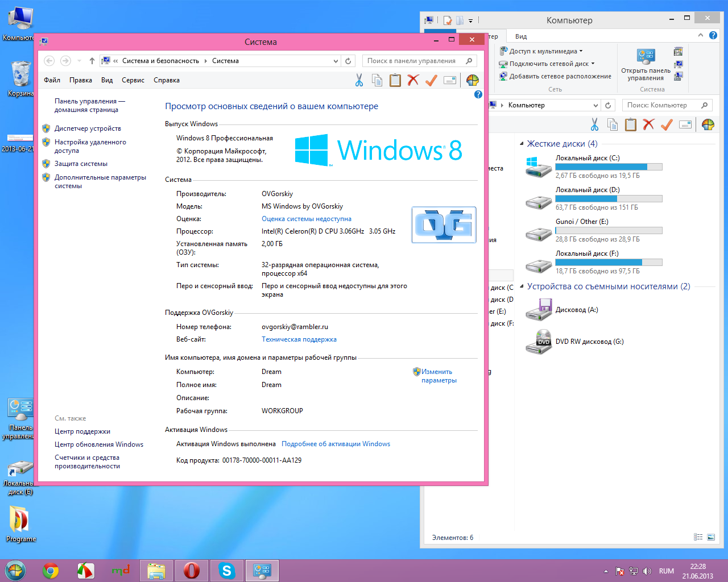Click the clipboard Paste icon in the Компьютер window toolbar

pyautogui.click(x=630, y=124)
